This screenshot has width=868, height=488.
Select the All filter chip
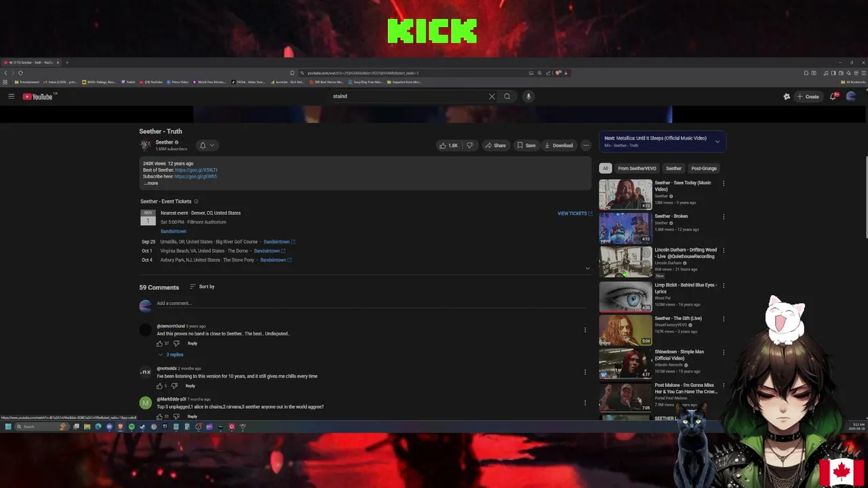coord(606,168)
